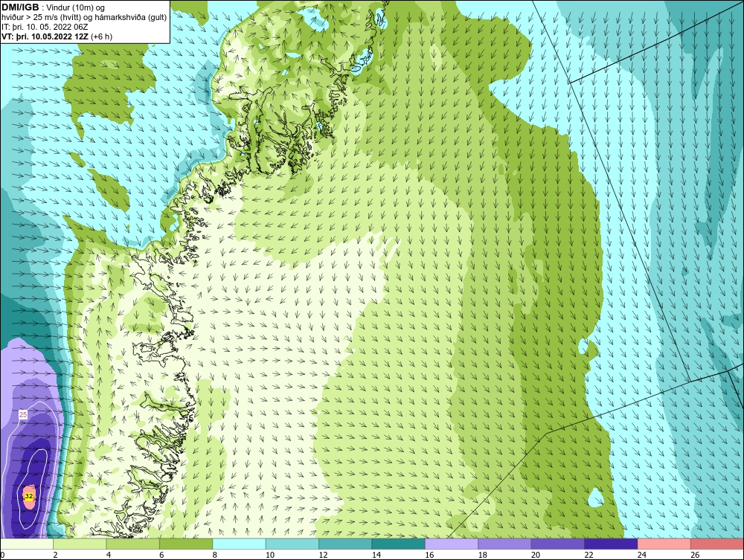Click the scale value 18
Image resolution: width=744 pixels, height=560 pixels.
coord(483,555)
